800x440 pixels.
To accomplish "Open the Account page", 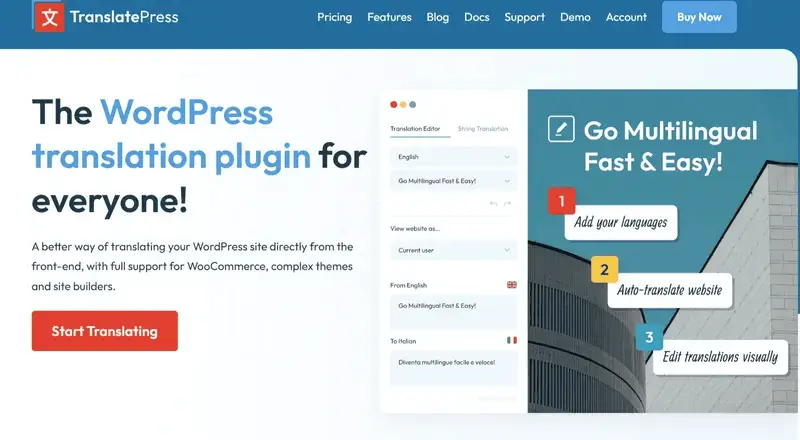I will (x=626, y=17).
